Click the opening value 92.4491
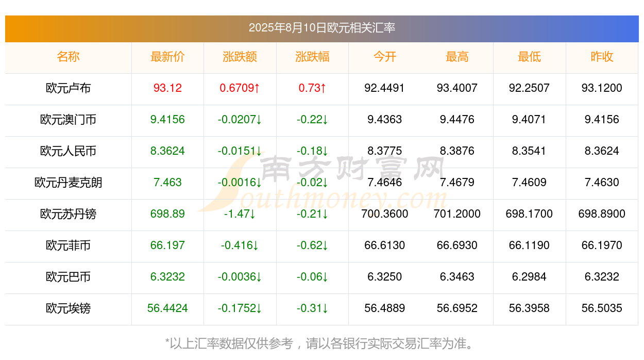The width and height of the screenshot is (644, 360). click(x=385, y=88)
